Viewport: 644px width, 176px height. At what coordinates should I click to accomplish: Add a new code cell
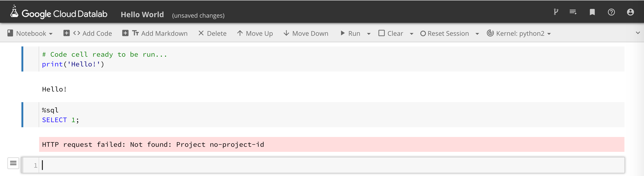[88, 33]
